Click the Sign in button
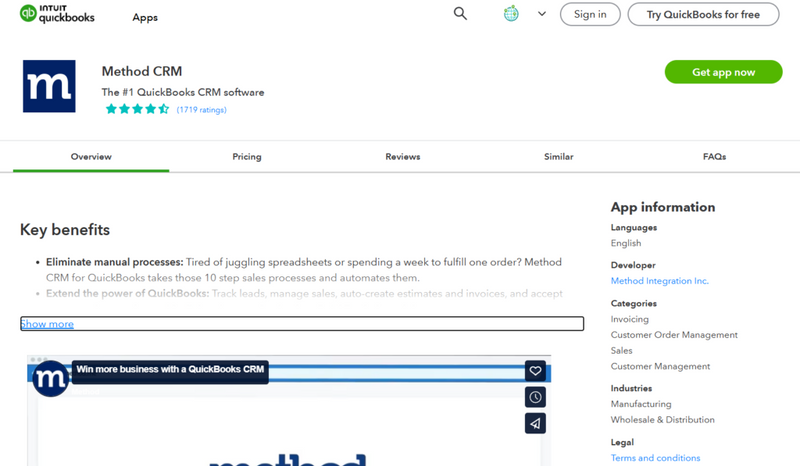 click(590, 14)
